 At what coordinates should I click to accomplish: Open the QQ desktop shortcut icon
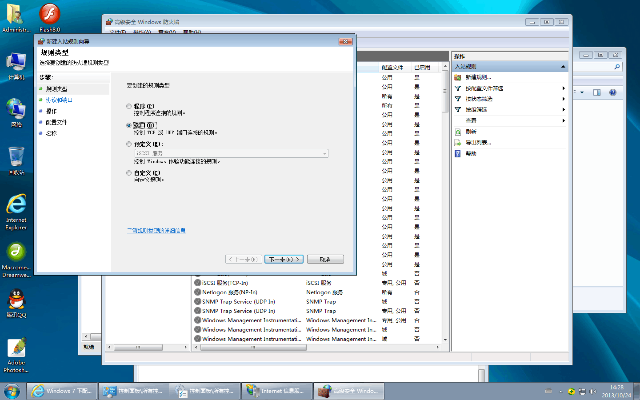click(x=17, y=301)
